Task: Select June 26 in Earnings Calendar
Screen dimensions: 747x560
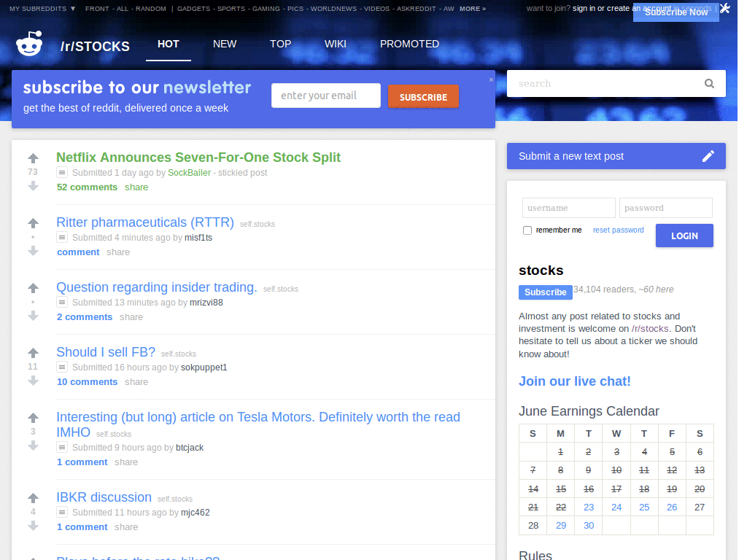Action: tap(672, 507)
